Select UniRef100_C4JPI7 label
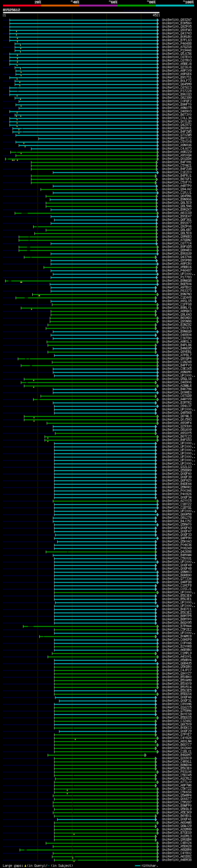197x868 pixels. pos(177,670)
